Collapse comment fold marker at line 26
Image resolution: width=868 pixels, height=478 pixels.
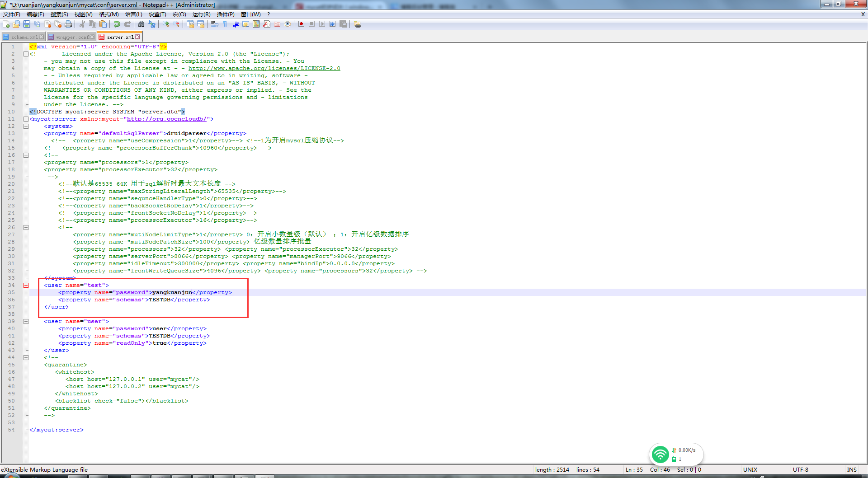[26, 227]
